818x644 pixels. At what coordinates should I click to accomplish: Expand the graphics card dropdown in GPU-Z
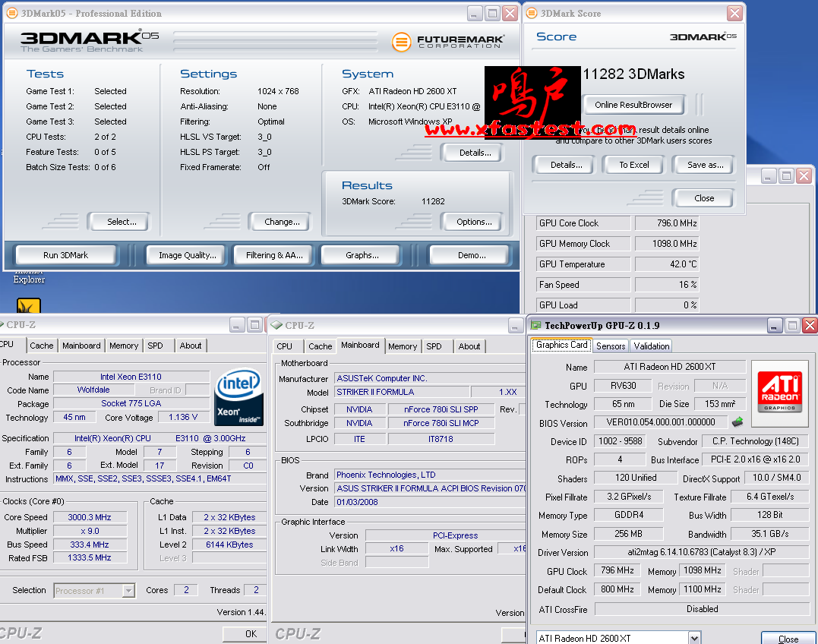click(694, 638)
